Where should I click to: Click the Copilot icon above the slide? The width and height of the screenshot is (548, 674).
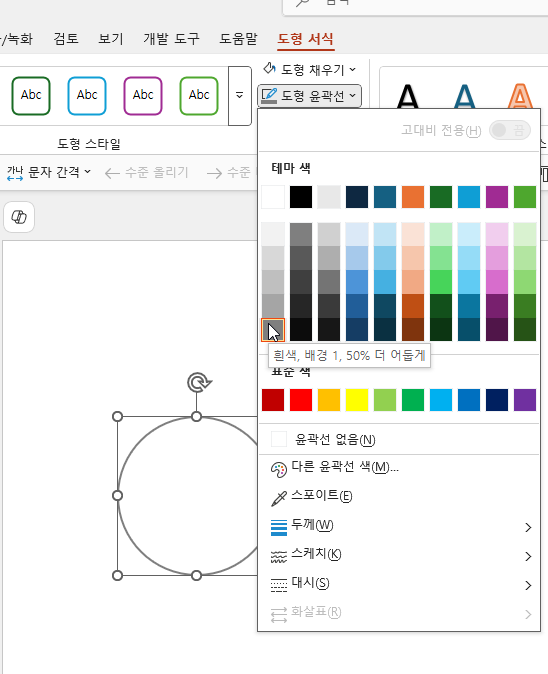(x=19, y=217)
